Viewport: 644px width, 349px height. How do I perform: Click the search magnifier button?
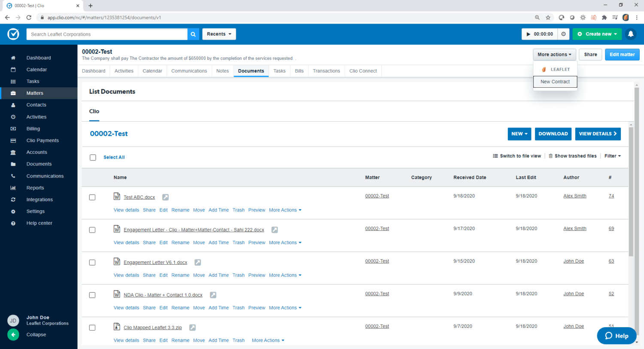193,34
